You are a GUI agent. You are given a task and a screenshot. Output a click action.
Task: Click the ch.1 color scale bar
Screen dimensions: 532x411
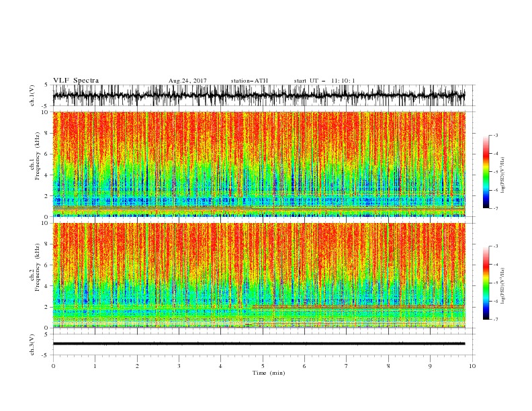pyautogui.click(x=486, y=172)
